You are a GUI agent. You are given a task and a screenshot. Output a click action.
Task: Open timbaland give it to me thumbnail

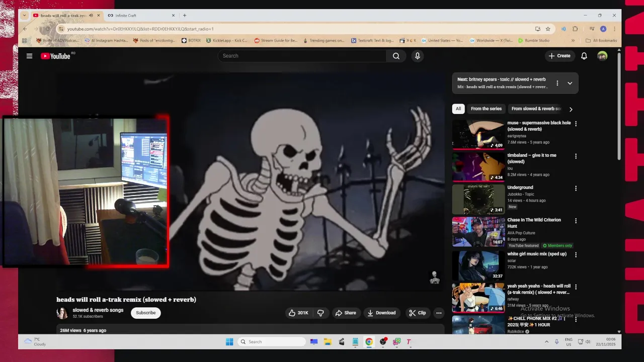coord(478,166)
